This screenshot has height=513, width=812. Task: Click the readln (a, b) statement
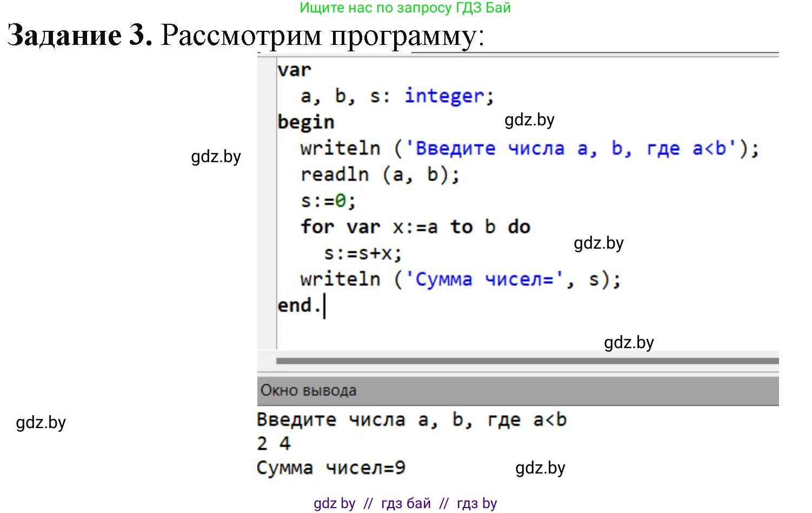[379, 174]
